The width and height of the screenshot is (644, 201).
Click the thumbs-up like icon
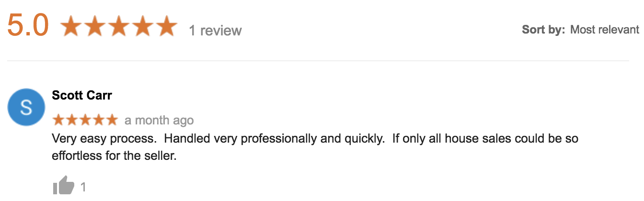point(63,186)
